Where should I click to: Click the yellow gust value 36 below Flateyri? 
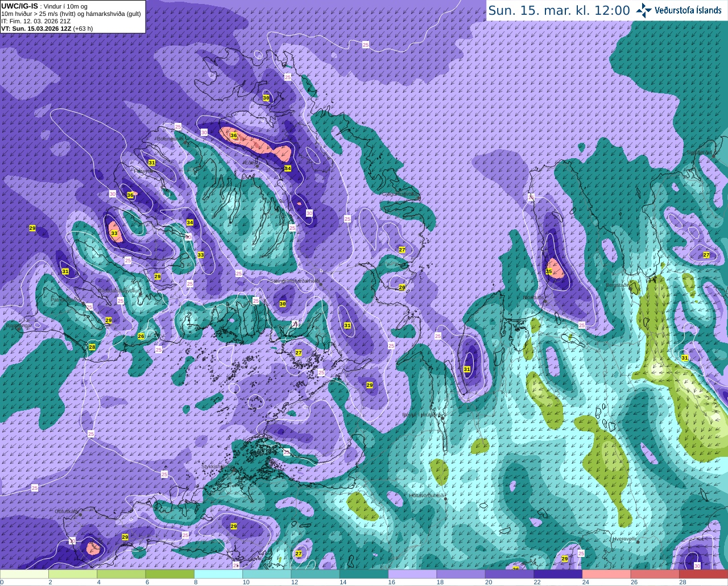point(130,195)
